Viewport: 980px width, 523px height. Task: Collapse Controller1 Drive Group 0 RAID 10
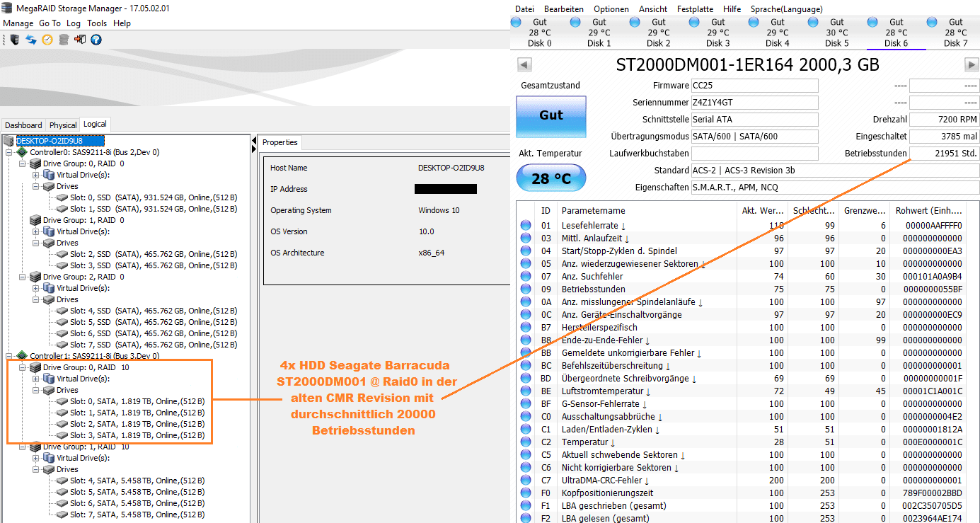23,367
